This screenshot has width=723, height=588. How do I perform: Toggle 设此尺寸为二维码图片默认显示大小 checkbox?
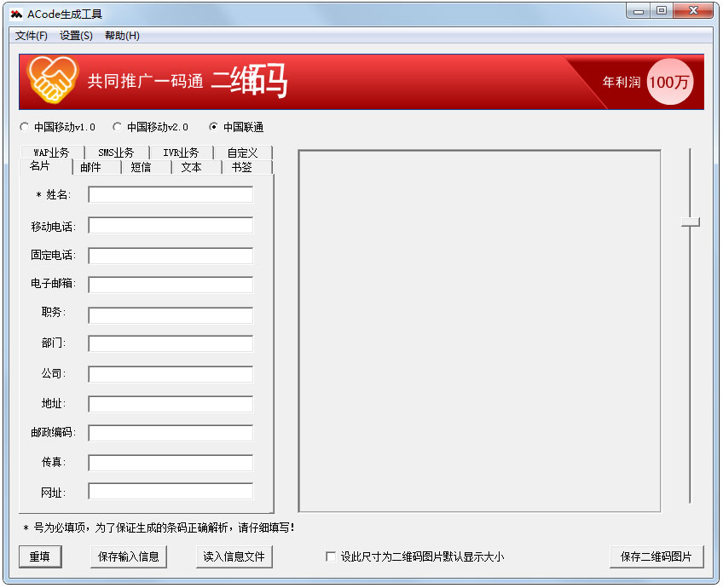click(331, 556)
